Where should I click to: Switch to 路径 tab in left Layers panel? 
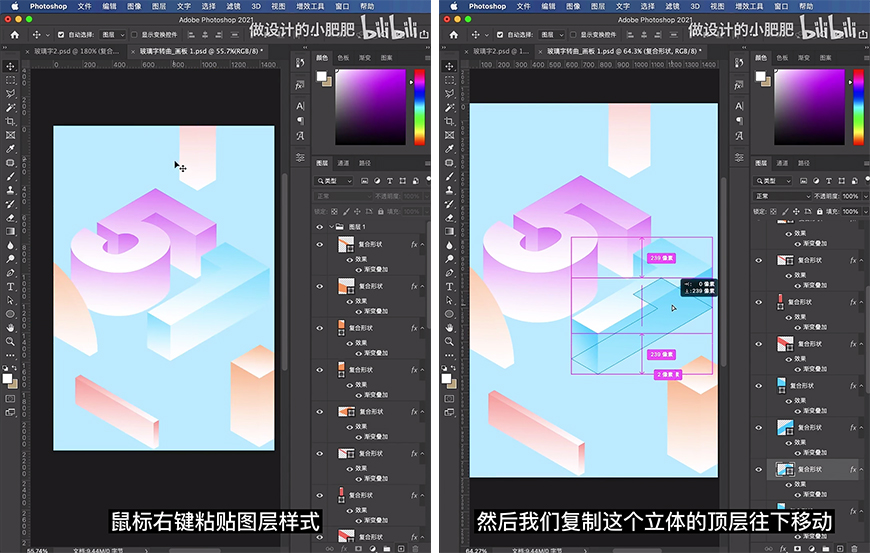[365, 163]
